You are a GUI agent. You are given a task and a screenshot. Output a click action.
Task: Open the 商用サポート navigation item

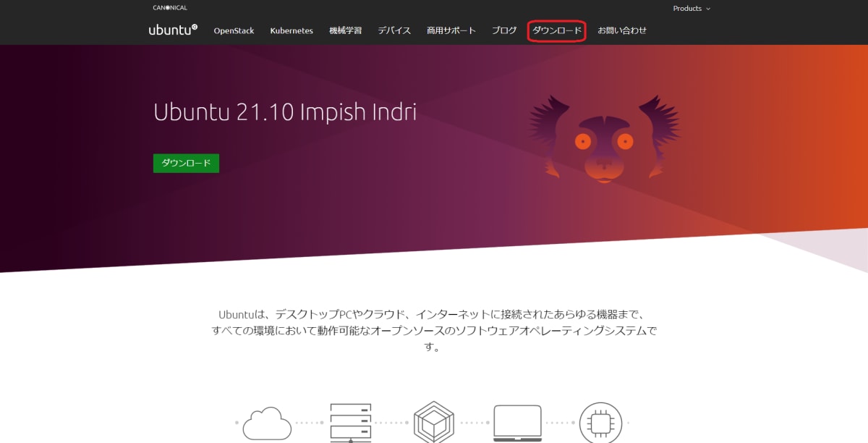tap(451, 30)
